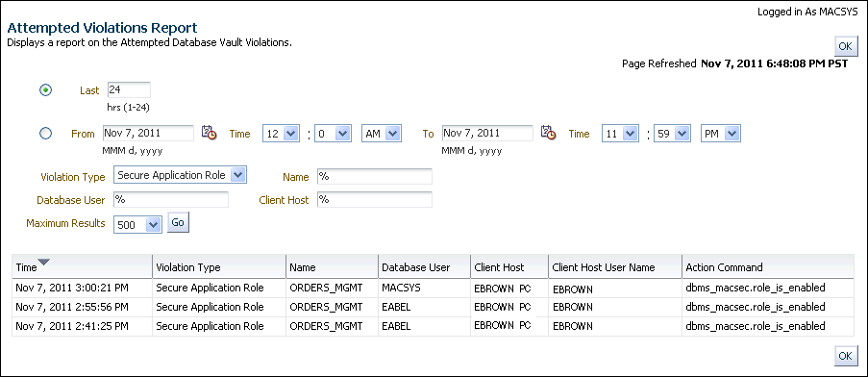The width and height of the screenshot is (868, 377).
Task: Click the To date input field
Action: 487,134
